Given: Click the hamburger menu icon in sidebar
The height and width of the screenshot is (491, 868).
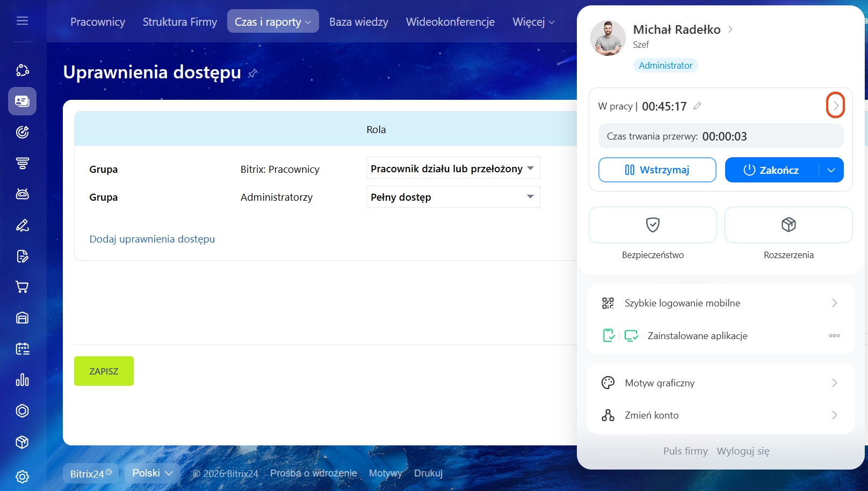Looking at the screenshot, I should pos(22,21).
